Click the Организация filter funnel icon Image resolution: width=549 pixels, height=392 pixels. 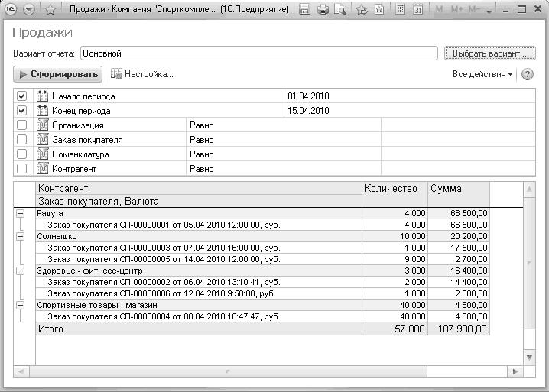tap(42, 125)
